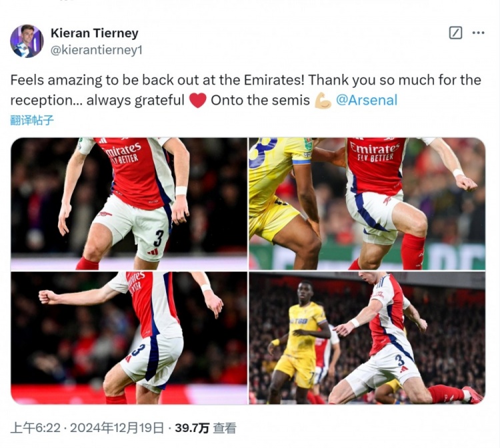Viewport: 500px width, 448px height.
Task: Click the red heart emoji in the post
Action: [x=197, y=101]
